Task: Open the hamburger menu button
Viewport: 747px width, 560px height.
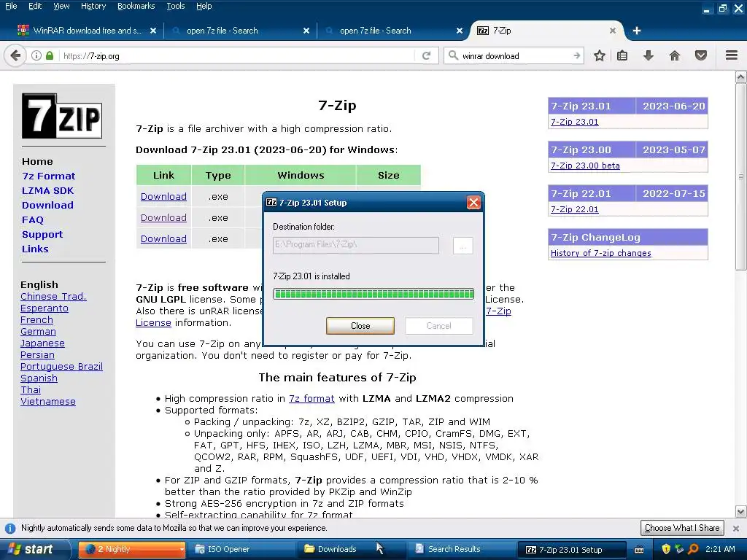Action: [x=732, y=55]
